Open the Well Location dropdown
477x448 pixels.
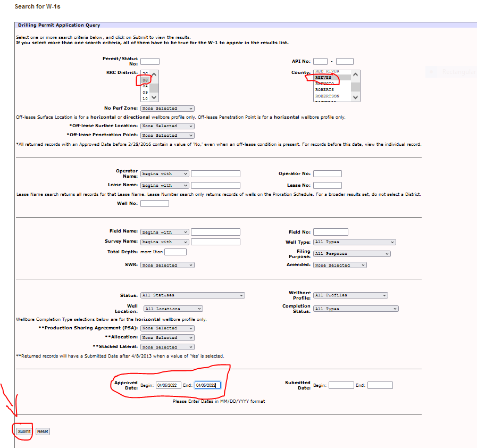coord(173,309)
